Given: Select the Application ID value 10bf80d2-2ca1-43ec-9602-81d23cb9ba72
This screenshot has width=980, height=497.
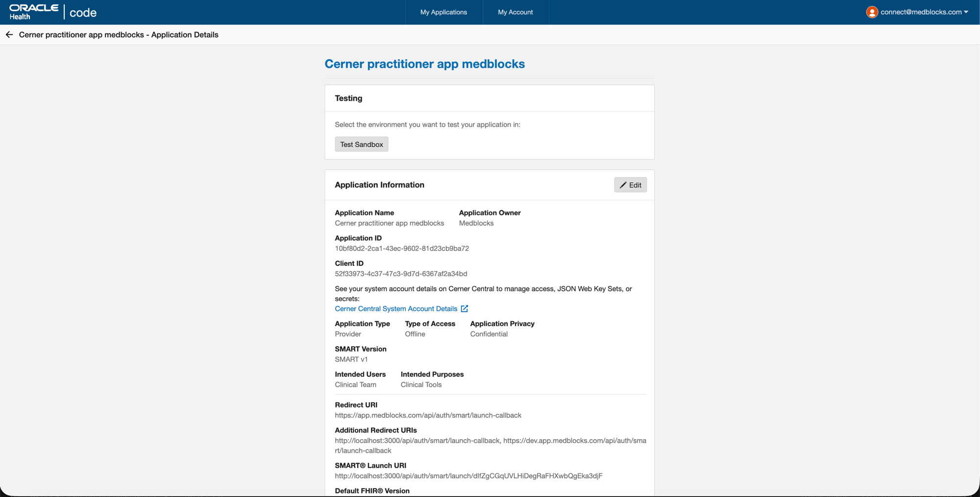Looking at the screenshot, I should point(402,248).
